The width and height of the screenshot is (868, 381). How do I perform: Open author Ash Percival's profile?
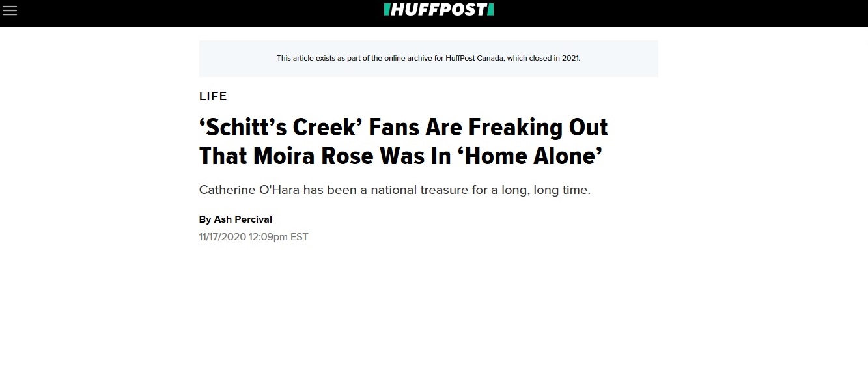[243, 219]
